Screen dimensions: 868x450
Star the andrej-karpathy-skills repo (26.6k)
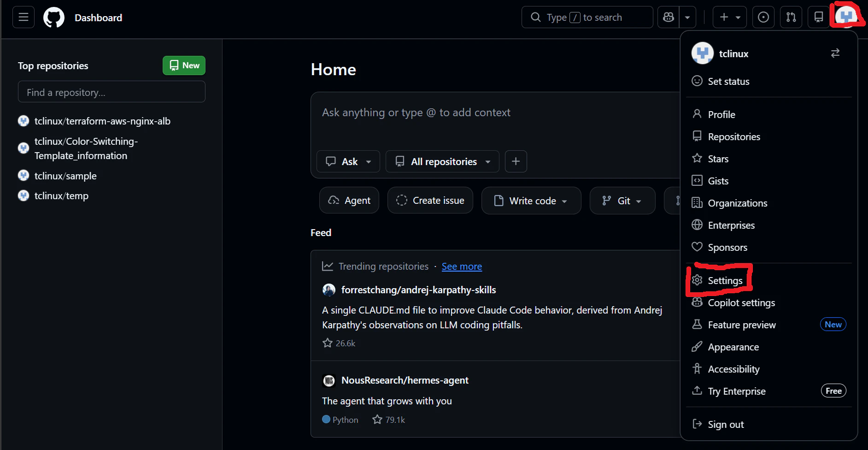[328, 343]
